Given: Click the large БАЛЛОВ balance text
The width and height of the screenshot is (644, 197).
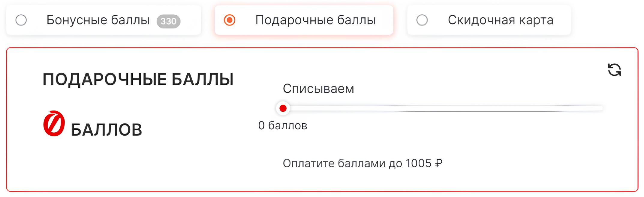Looking at the screenshot, I should coord(106,130).
